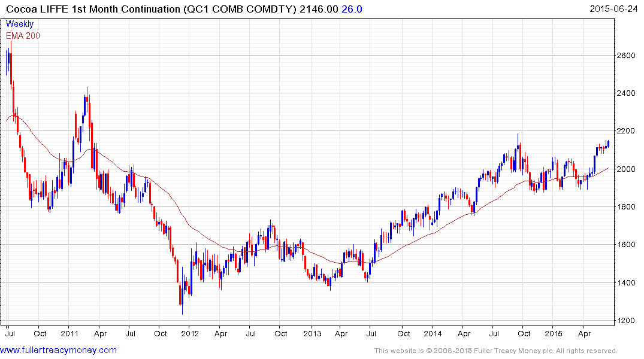Select the 2011 marker on time axis
This screenshot has width=644, height=359.
69,334
